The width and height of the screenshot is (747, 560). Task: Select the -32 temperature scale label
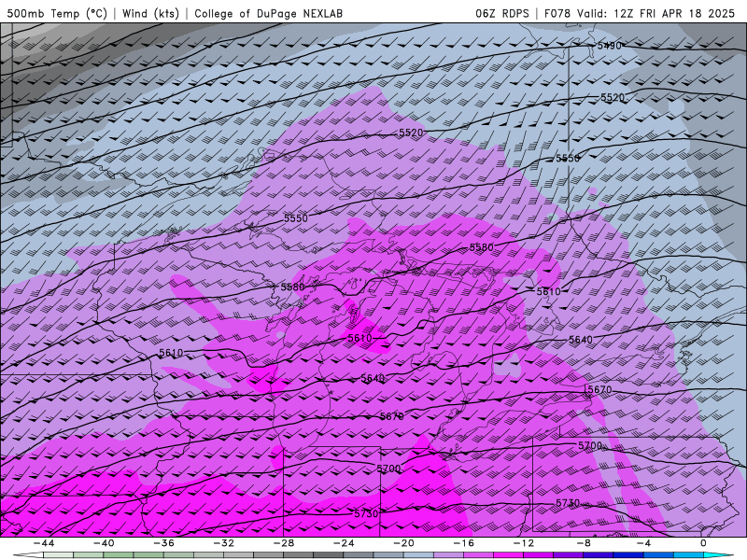[223, 543]
